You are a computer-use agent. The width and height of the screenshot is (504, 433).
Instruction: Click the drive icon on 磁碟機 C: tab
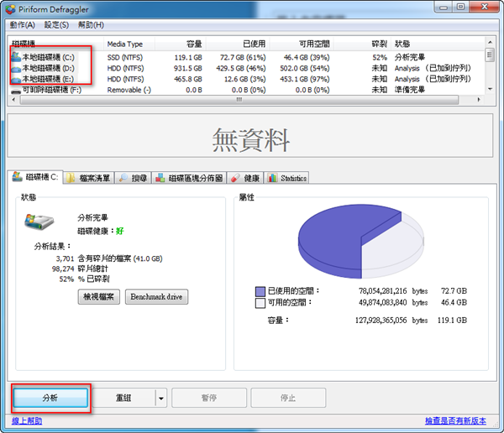pos(18,176)
